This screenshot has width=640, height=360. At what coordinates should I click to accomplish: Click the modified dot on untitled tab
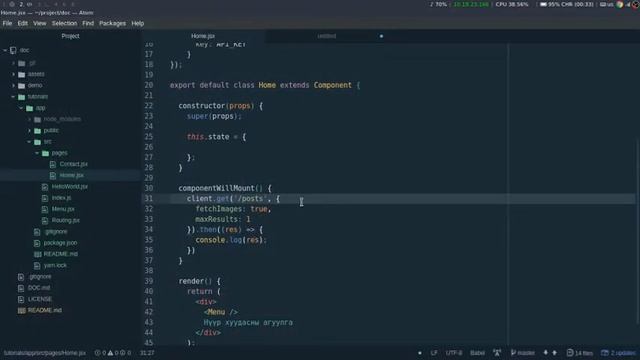pyautogui.click(x=381, y=36)
